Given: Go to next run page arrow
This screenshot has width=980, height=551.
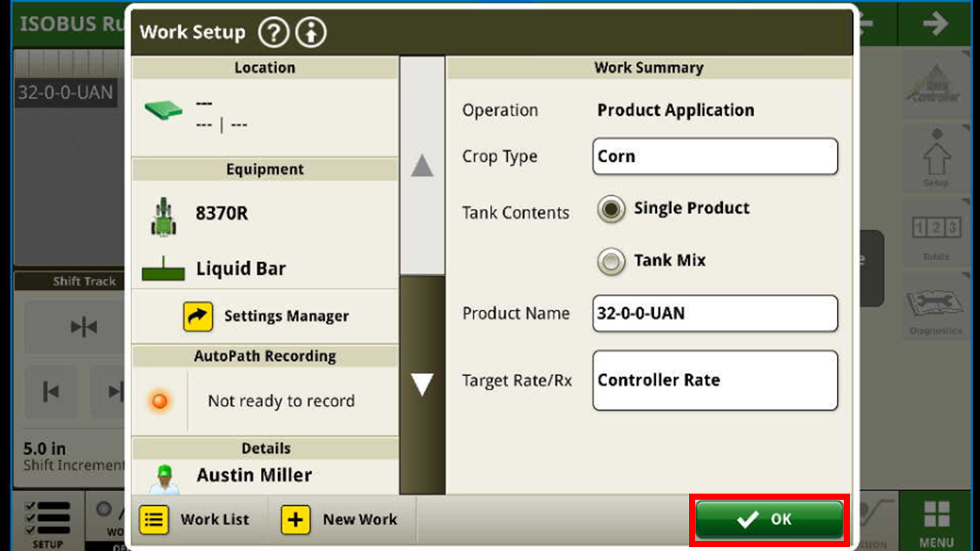Looking at the screenshot, I should click(x=936, y=23).
